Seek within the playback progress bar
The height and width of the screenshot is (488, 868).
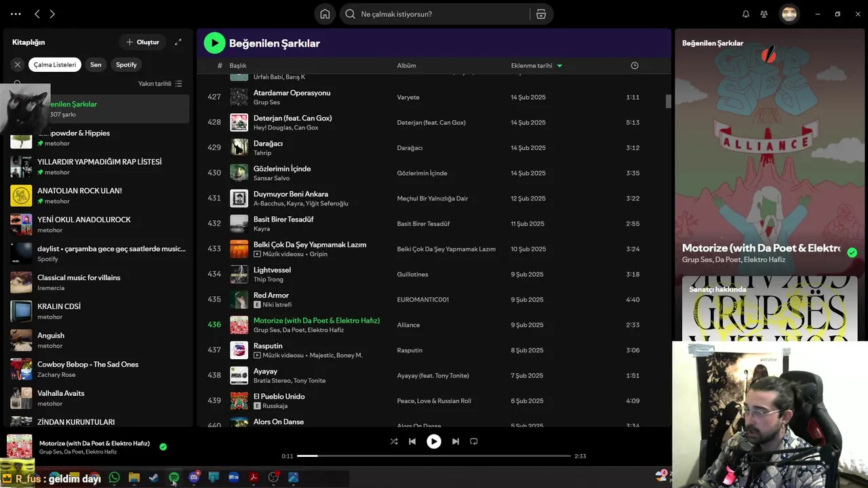tap(434, 456)
